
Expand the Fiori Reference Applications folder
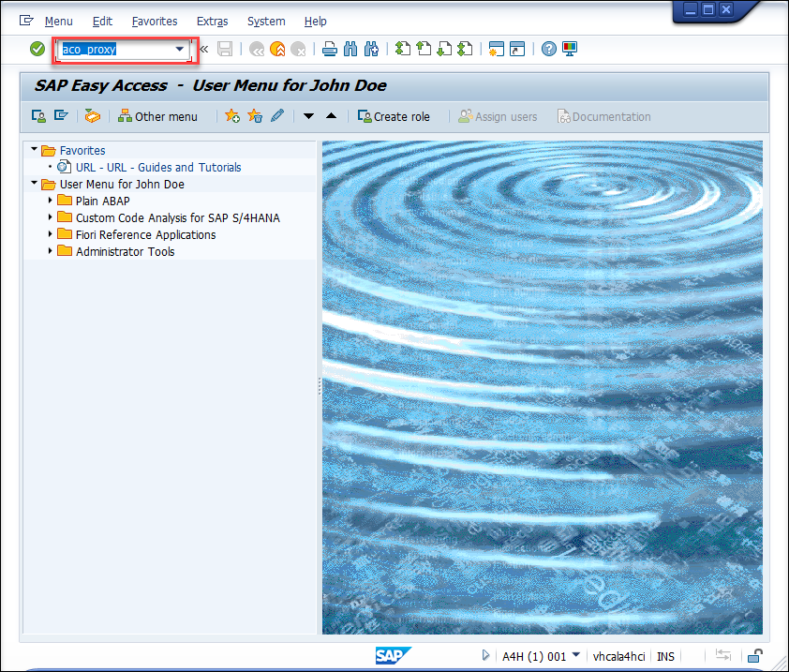click(x=50, y=234)
